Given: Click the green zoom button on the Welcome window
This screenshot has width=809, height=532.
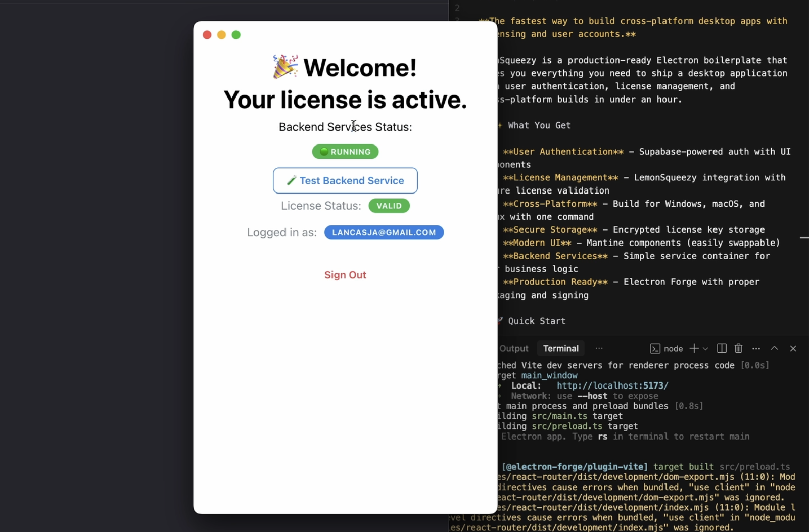Looking at the screenshot, I should click(236, 34).
